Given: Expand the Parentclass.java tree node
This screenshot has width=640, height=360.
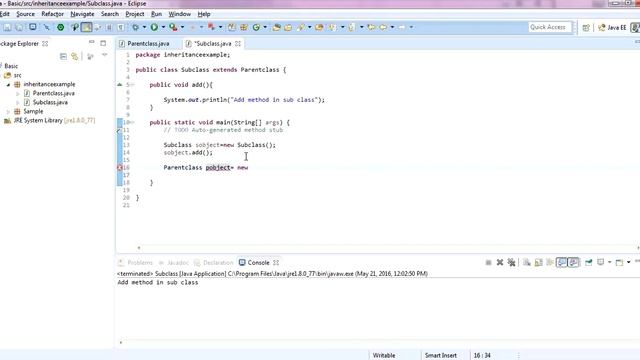Looking at the screenshot, I should click(18, 93).
